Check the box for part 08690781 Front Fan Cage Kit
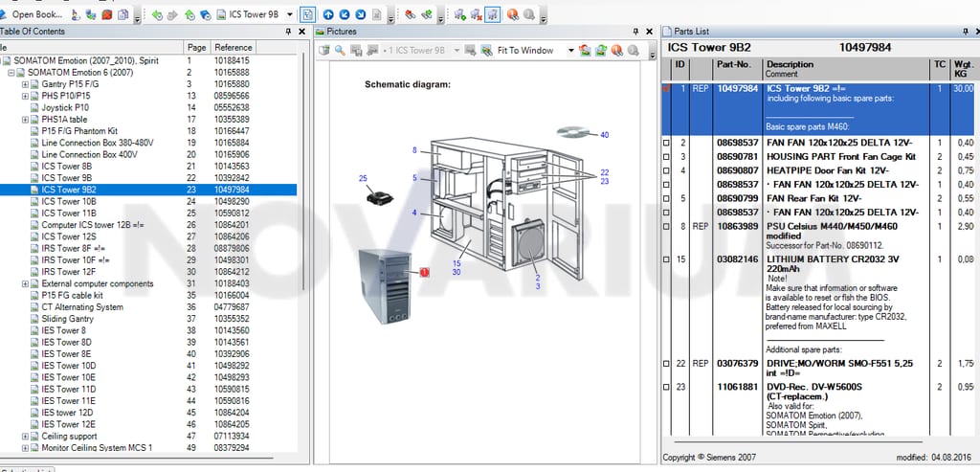The width and height of the screenshot is (980, 472). [x=666, y=157]
